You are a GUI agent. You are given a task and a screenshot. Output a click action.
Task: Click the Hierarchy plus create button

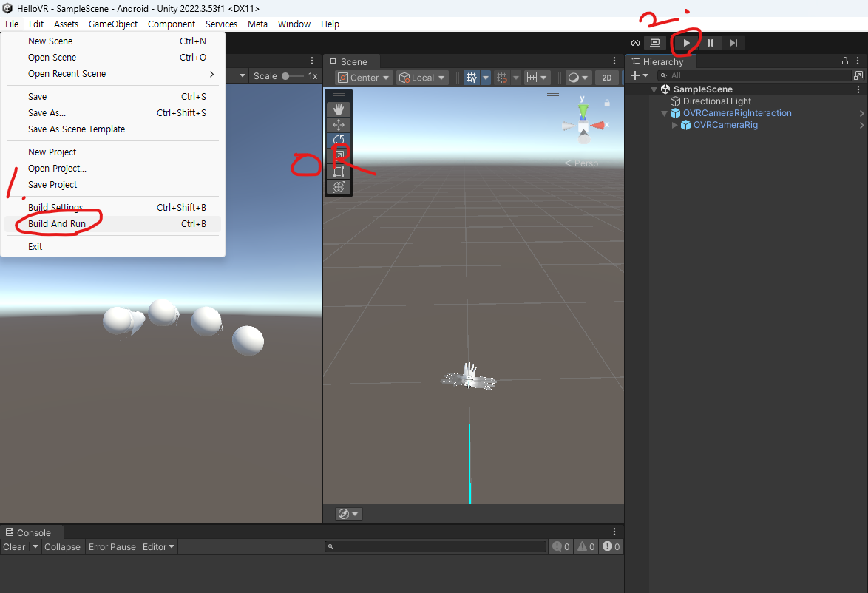coord(639,75)
